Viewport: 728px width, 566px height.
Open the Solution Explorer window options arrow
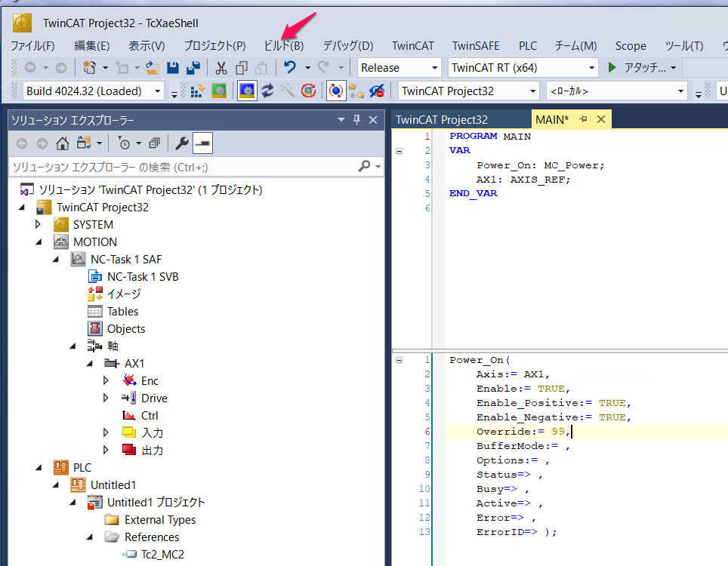click(341, 120)
